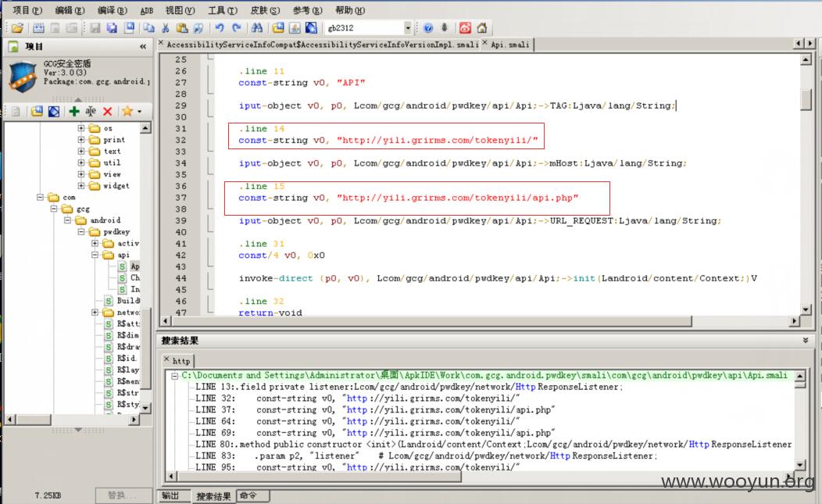Collapse the pwdkey folder node
Screen dimensions: 822x504
[x=81, y=232]
